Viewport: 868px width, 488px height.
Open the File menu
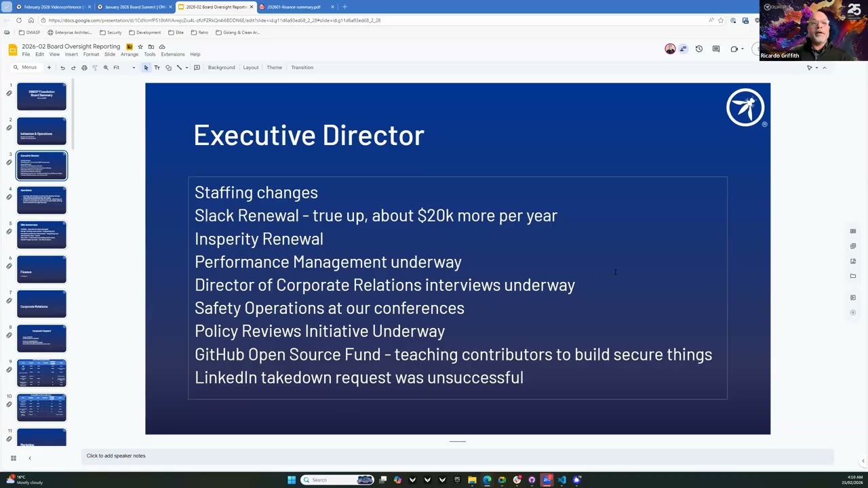click(x=26, y=54)
